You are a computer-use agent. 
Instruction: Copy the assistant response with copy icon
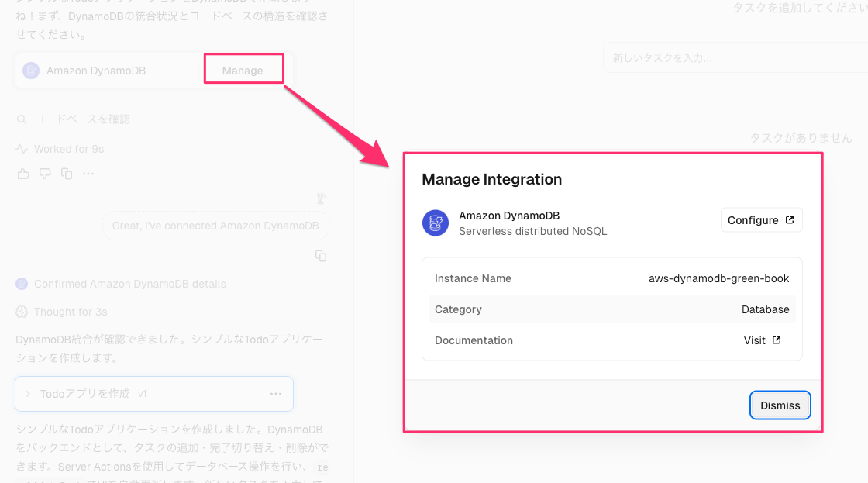point(67,174)
